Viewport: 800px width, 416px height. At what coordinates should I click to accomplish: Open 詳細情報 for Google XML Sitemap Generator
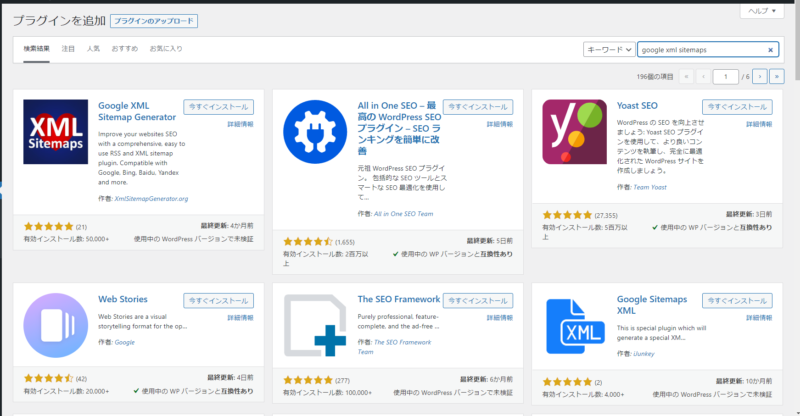pos(240,124)
